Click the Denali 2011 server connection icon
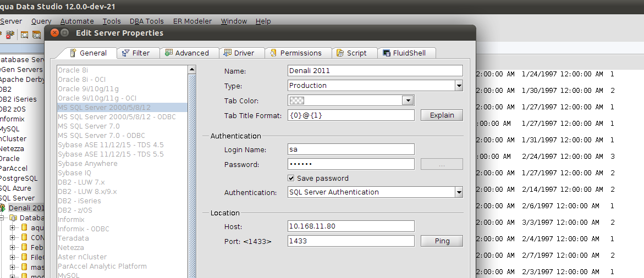This screenshot has height=278, width=644. click(3, 208)
